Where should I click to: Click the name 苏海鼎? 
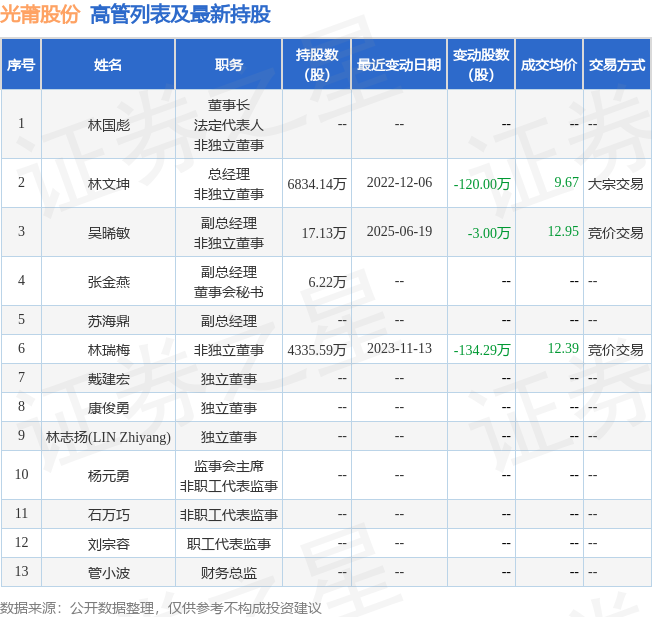109,321
